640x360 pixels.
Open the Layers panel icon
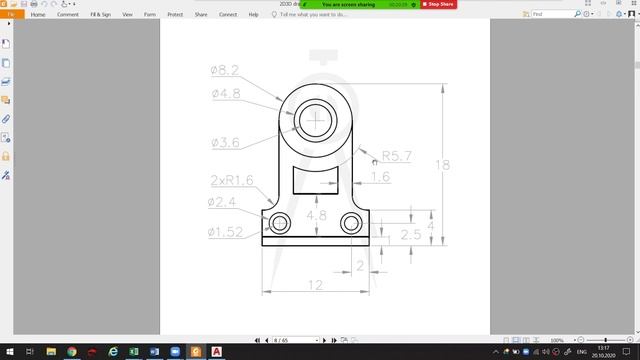(x=6, y=82)
